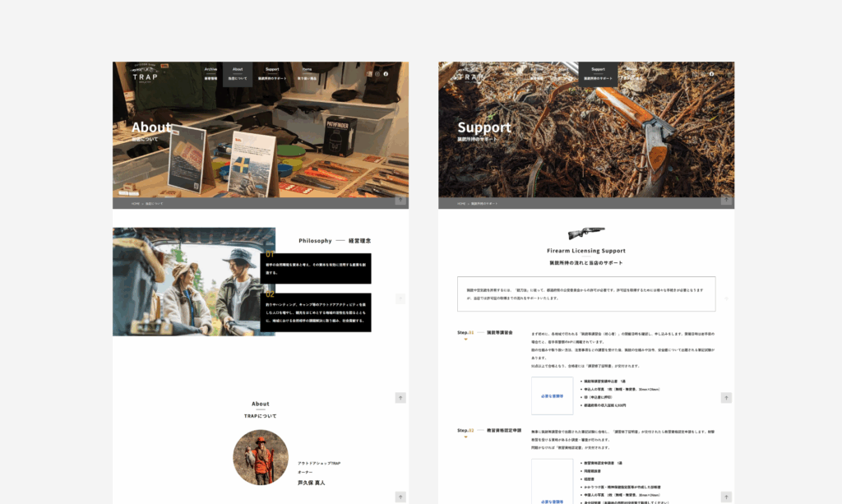Expand the Step.02 orange arrow marker
This screenshot has height=504, width=842.
465,437
